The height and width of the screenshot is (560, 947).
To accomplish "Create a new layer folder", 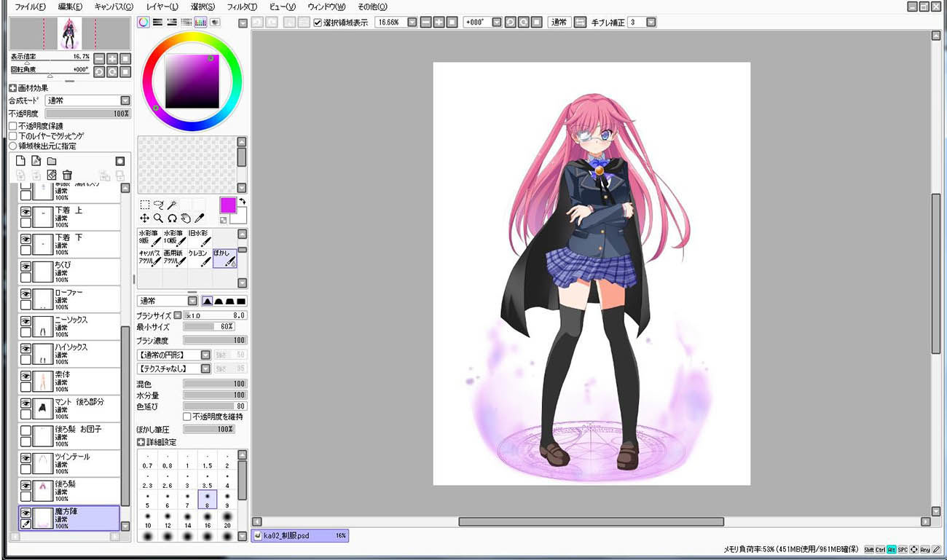I will click(52, 161).
